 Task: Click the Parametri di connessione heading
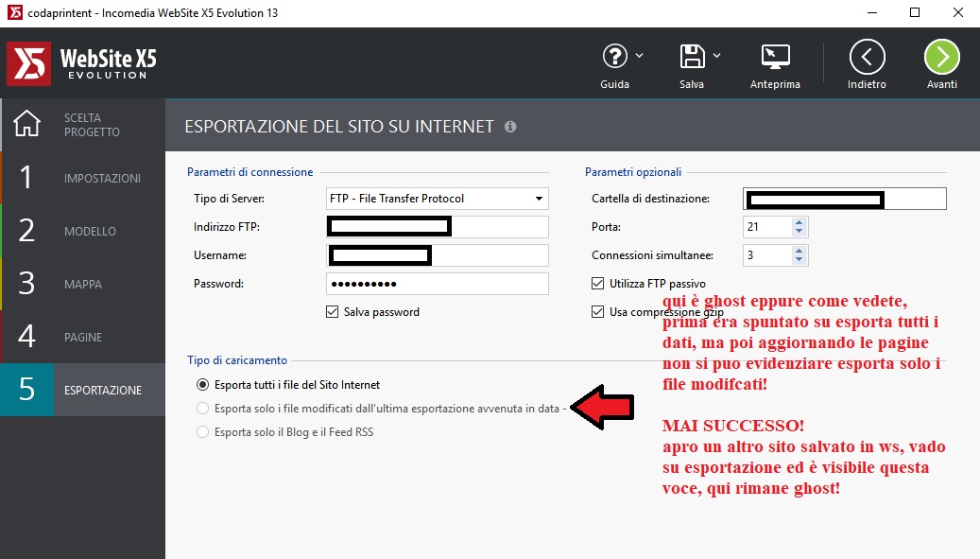(x=250, y=172)
